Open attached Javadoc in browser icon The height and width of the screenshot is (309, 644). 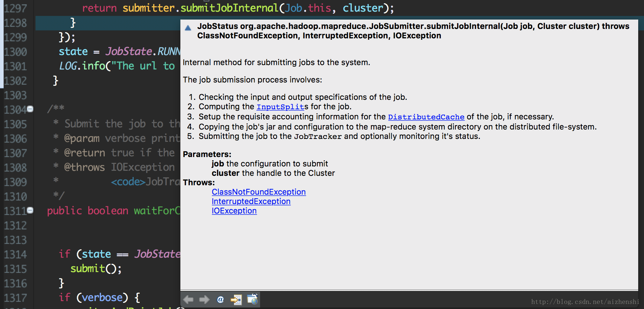252,299
